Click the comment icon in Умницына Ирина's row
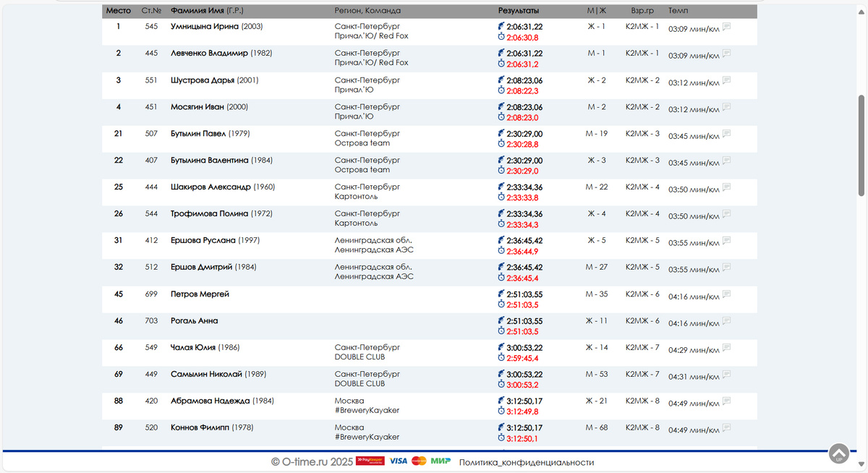The image size is (868, 473). [x=726, y=27]
